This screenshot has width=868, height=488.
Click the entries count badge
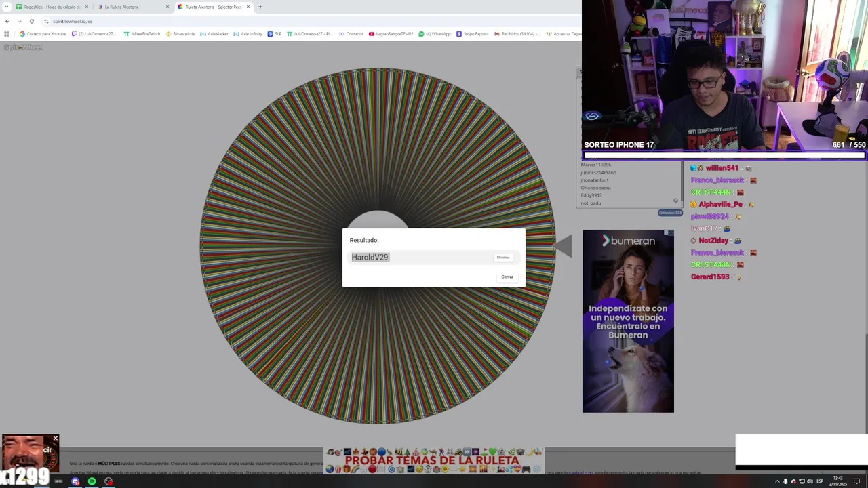[670, 213]
